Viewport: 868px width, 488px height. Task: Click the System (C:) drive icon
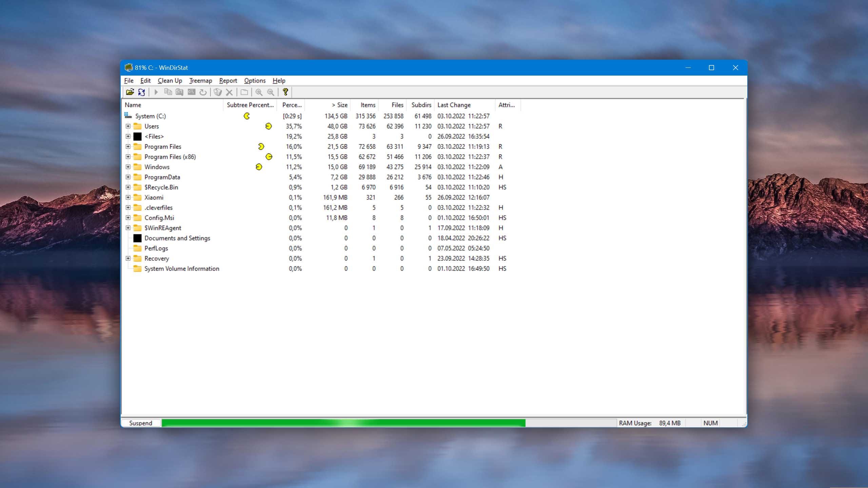point(128,116)
